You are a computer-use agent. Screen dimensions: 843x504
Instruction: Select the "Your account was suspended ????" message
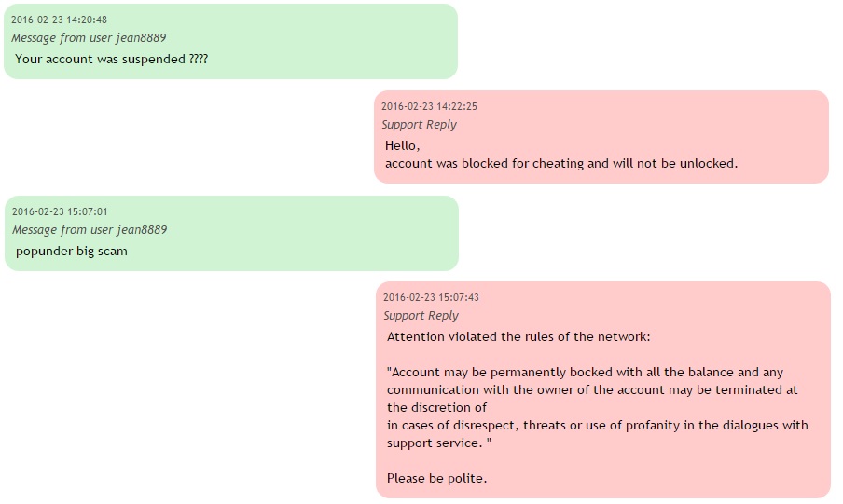tap(111, 59)
